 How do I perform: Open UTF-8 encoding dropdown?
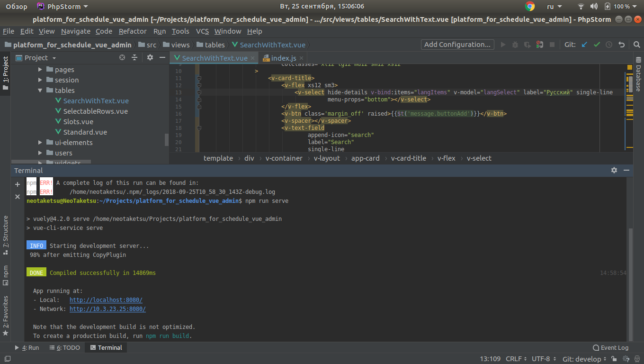click(544, 359)
